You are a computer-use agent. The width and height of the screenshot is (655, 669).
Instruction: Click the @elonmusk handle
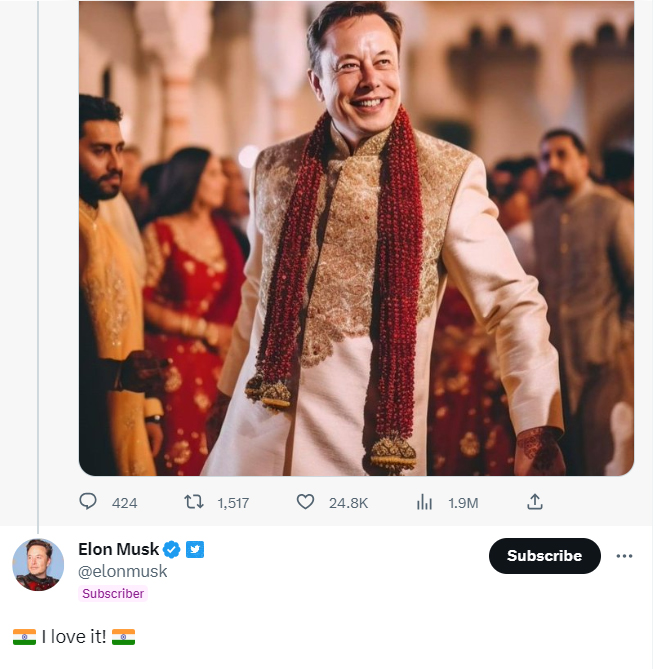(x=122, y=572)
